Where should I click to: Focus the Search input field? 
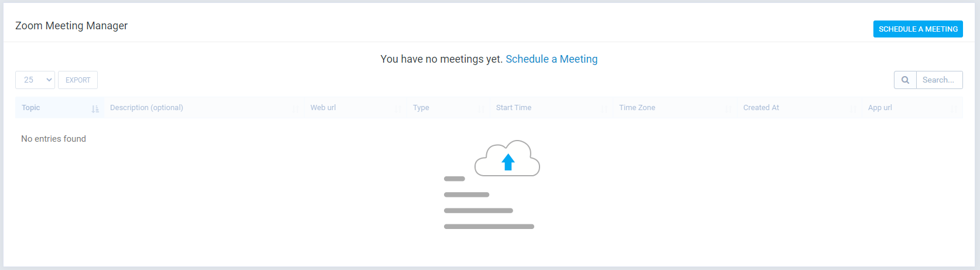[940, 80]
